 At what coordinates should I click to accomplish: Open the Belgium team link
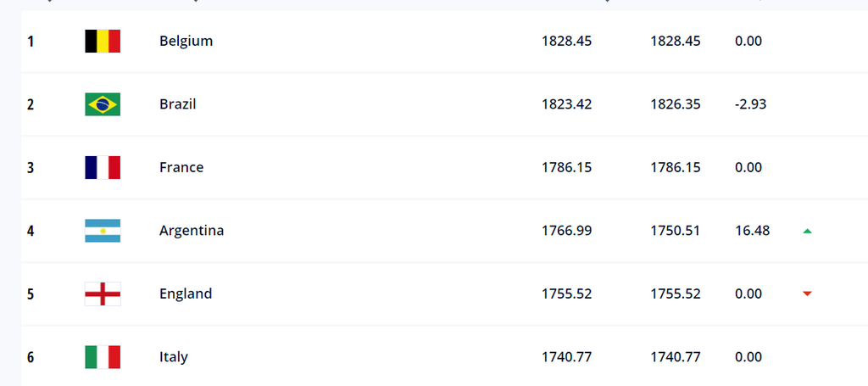pyautogui.click(x=186, y=42)
